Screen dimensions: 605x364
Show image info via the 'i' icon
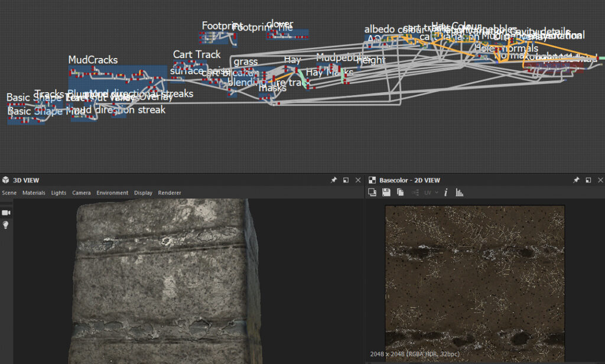click(445, 193)
